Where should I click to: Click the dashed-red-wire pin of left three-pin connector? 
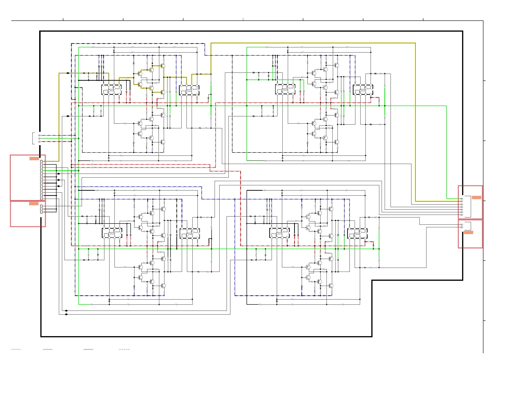(x=40, y=141)
